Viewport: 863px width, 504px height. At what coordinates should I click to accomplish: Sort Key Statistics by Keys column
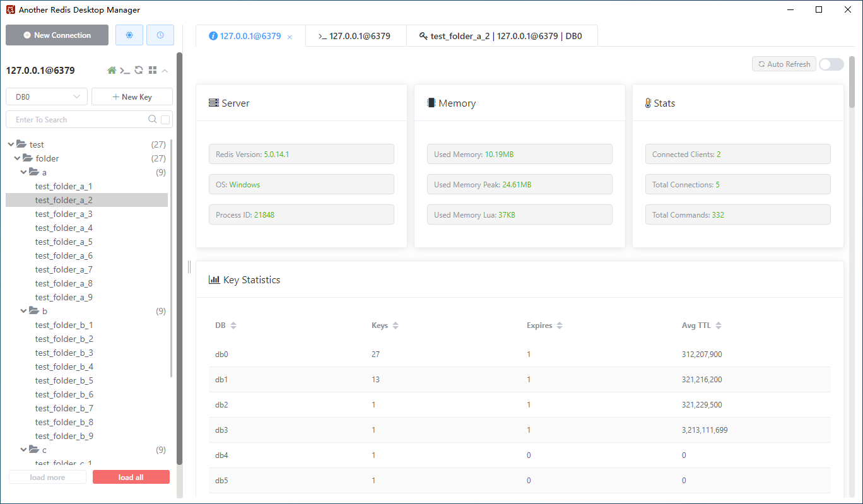[x=396, y=325]
